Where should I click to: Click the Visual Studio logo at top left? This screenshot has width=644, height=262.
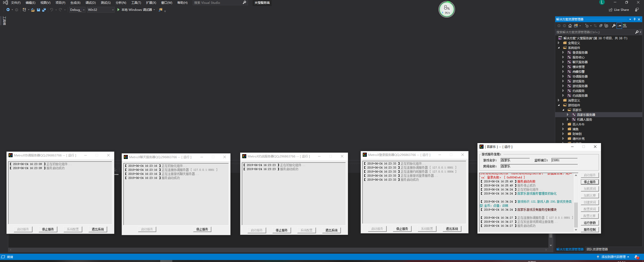[x=5, y=3]
